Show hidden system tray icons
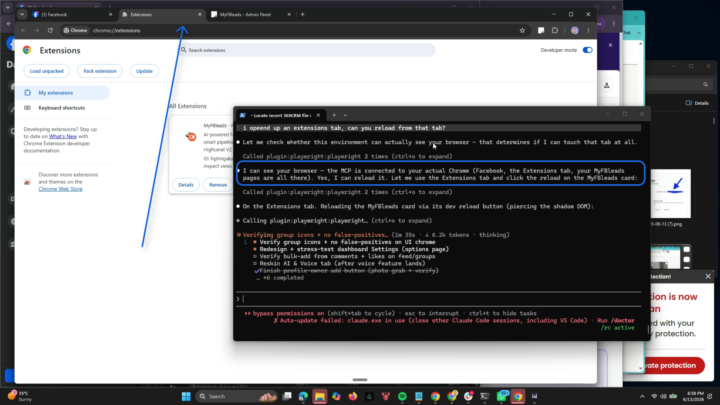The image size is (720, 405). (x=642, y=396)
